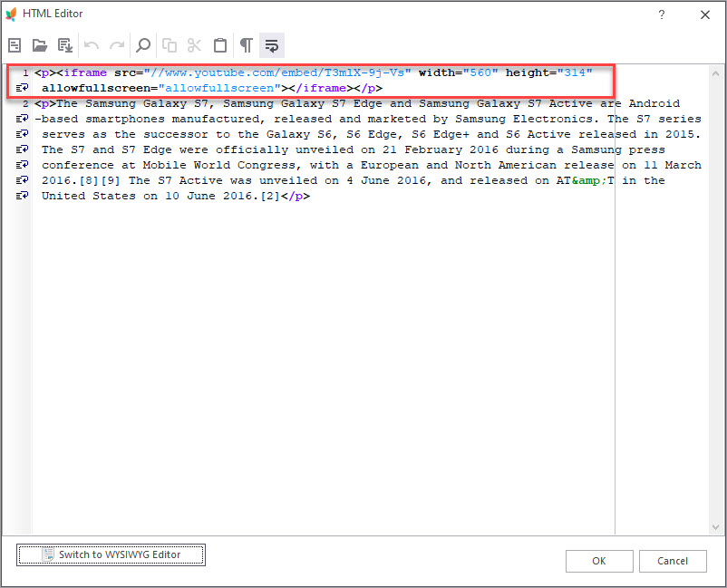The width and height of the screenshot is (727, 588).
Task: Click the word "iframe" in opening tag
Action: [85, 72]
